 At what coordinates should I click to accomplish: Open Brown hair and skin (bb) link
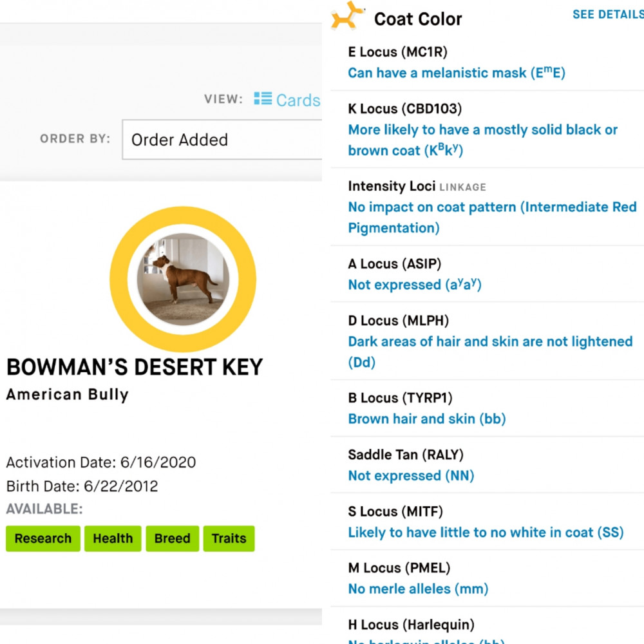427,419
